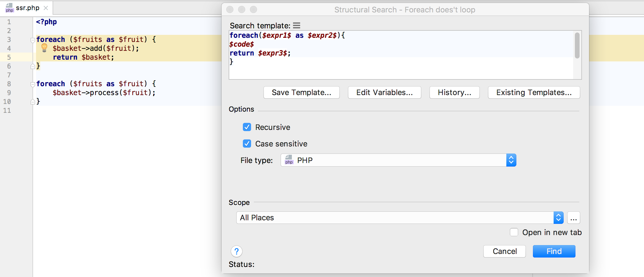Collapse the first foreach block at line 3
The image size is (644, 277).
[33, 40]
